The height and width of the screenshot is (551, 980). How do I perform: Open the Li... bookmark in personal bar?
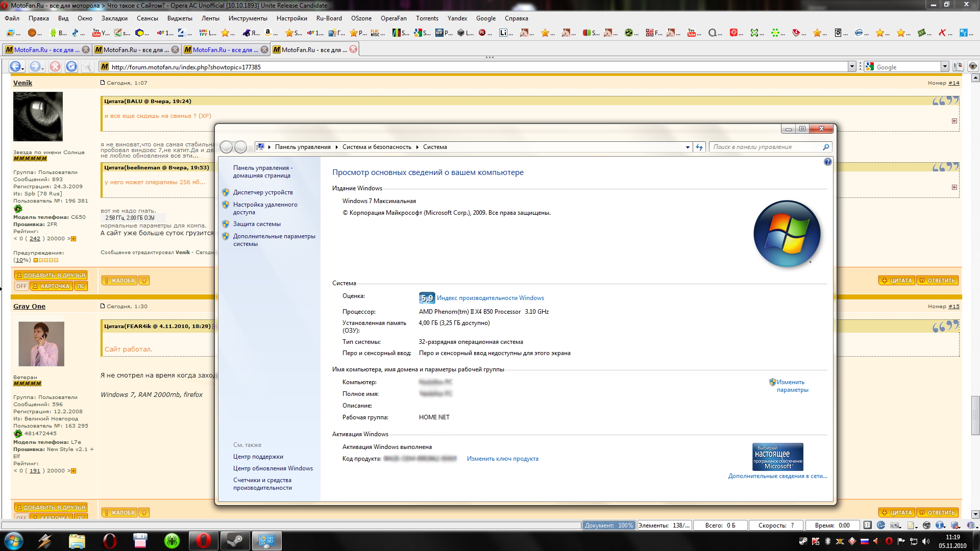click(506, 33)
